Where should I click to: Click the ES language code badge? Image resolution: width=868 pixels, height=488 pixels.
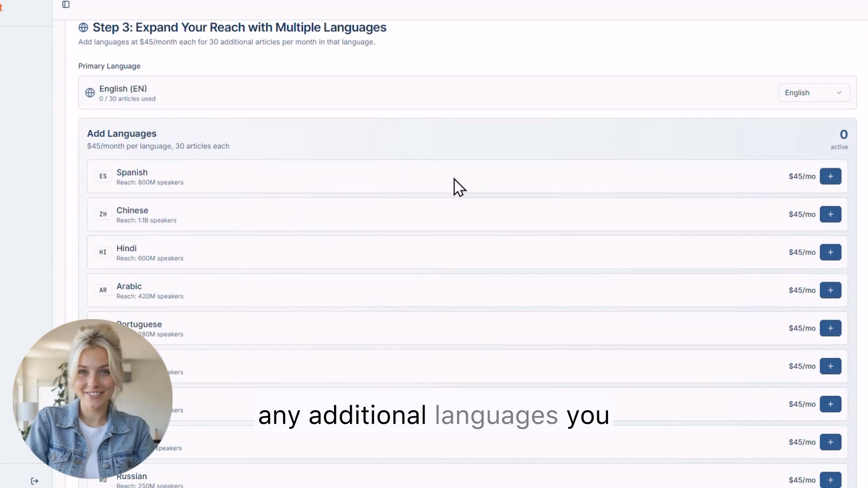click(103, 176)
